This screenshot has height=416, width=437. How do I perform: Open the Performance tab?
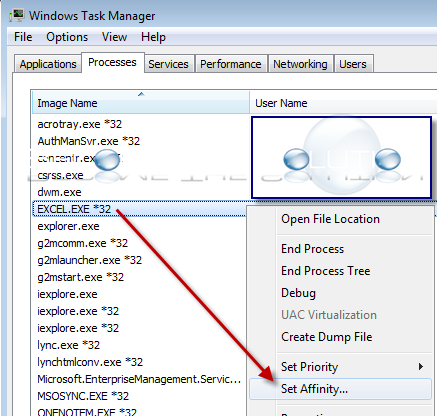[231, 64]
